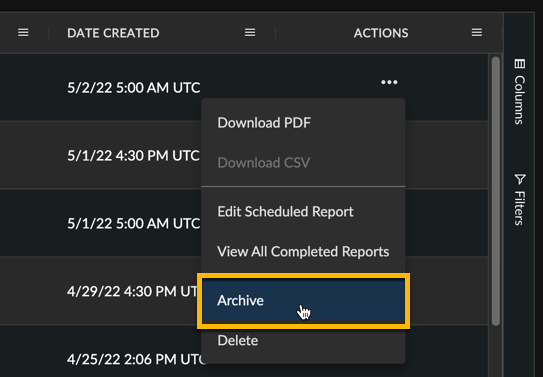Open the Date Created column menu icon

(x=250, y=33)
